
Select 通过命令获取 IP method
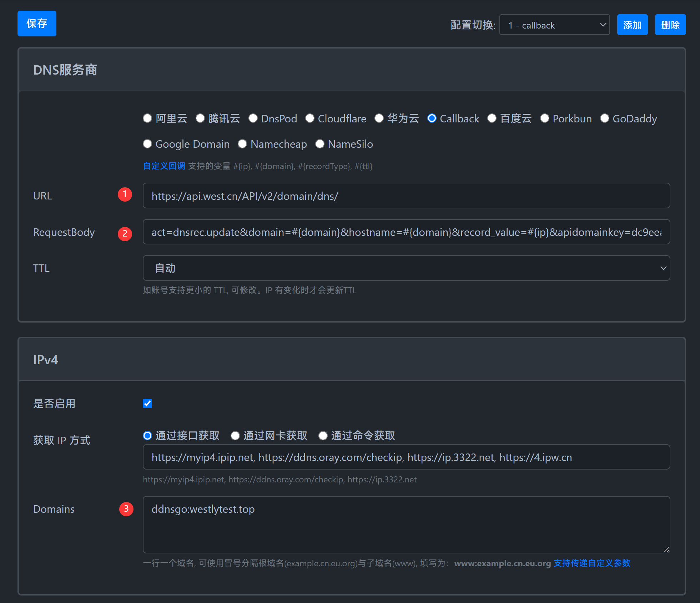coord(323,436)
